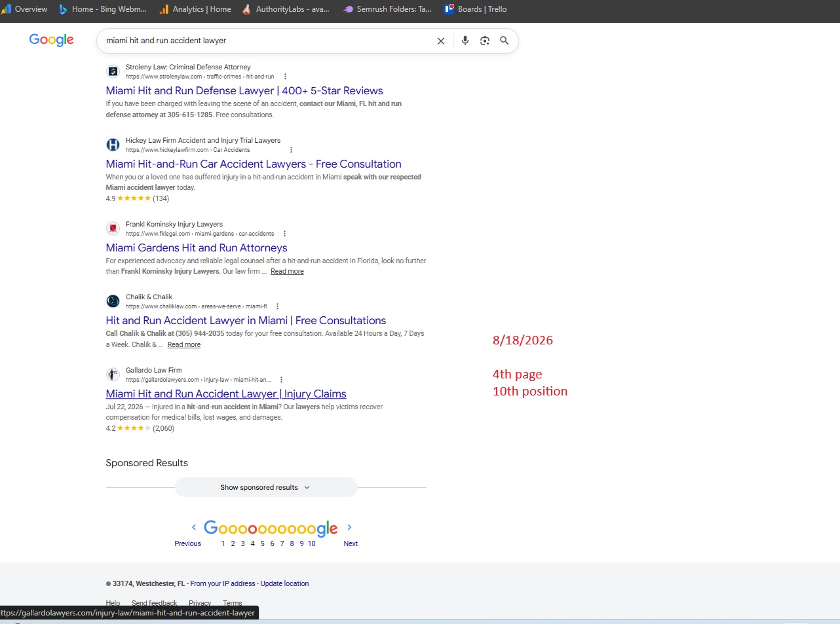Open more options for Hickey Law result
840x624 pixels.
click(x=291, y=150)
